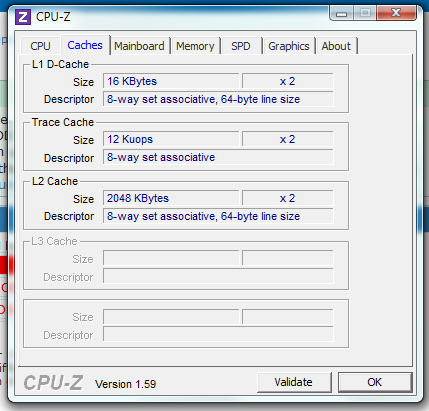Click the L2 Cache group label
429x411 pixels.
point(55,181)
